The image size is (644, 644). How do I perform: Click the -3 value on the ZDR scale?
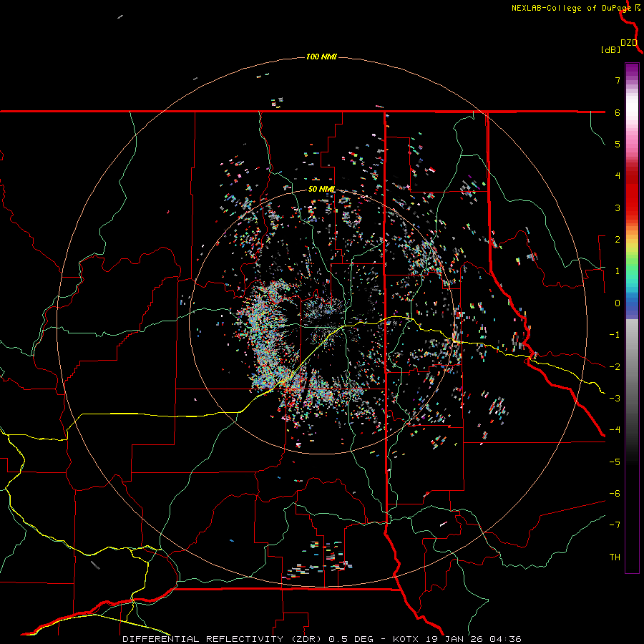coord(615,399)
